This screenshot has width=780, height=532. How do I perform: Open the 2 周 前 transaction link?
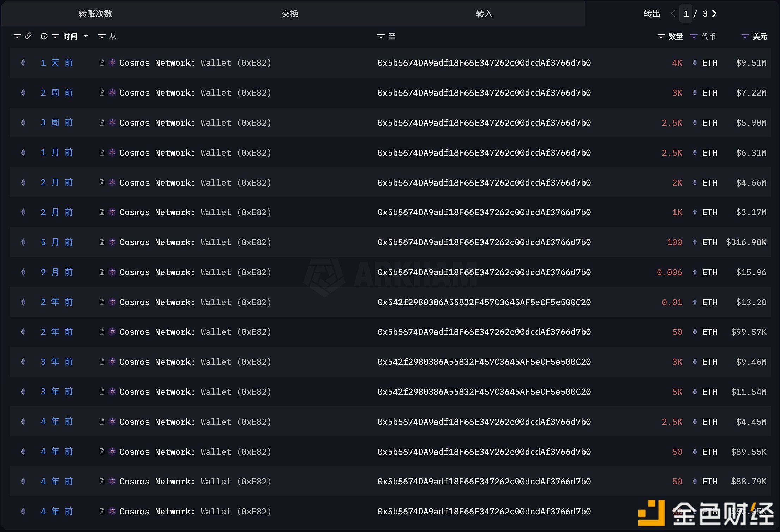(x=56, y=93)
